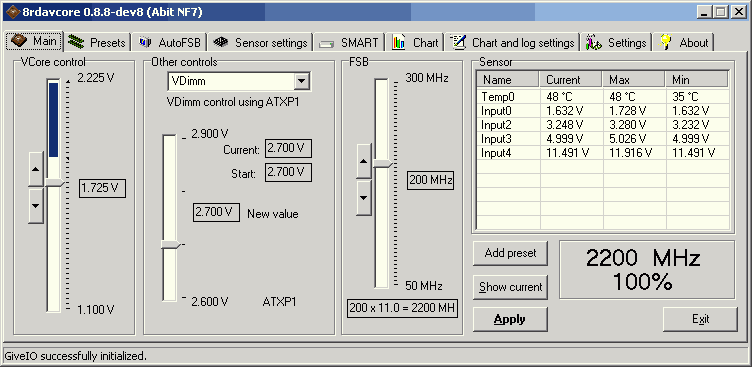Click the 3.248 V current value cell

572,125
